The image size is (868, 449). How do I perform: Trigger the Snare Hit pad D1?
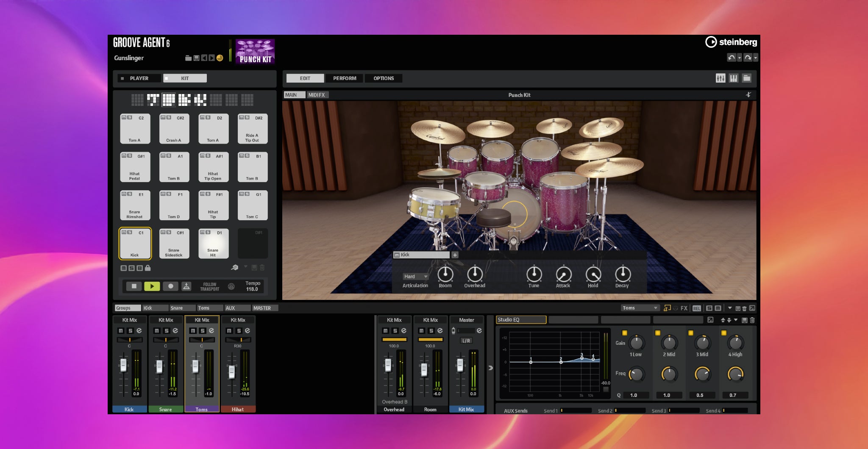click(213, 244)
